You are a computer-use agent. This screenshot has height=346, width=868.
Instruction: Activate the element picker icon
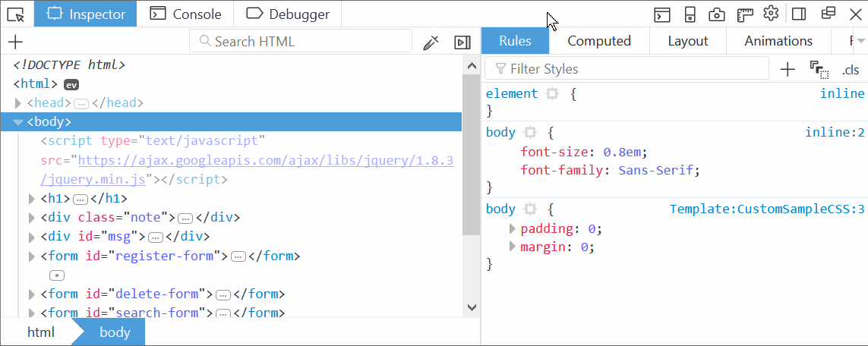pyautogui.click(x=15, y=14)
